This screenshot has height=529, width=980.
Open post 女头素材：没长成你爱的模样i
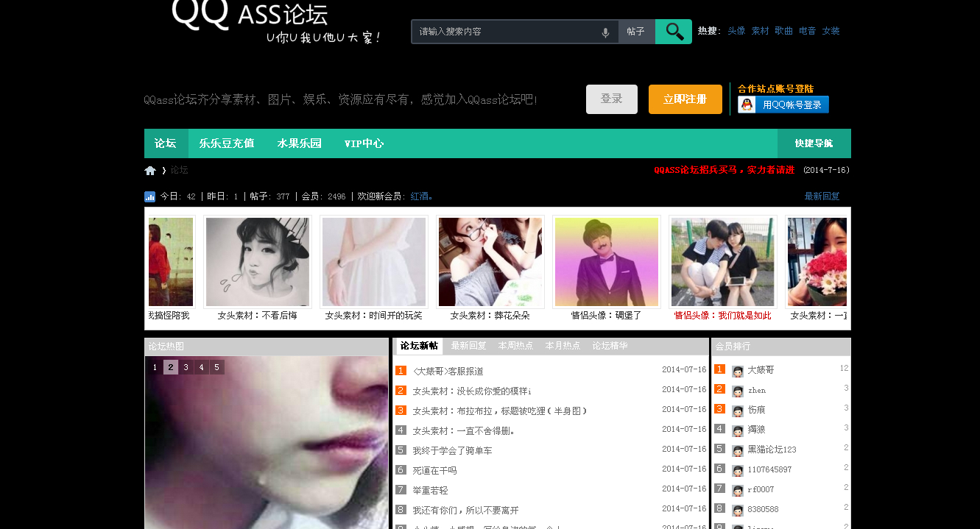(x=472, y=391)
